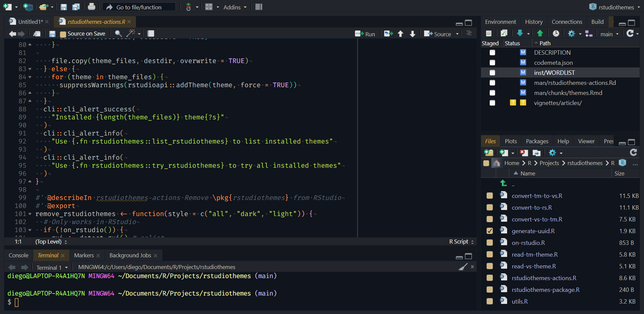The width and height of the screenshot is (644, 314).
Task: Click the code tools magic wand icon
Action: (x=130, y=33)
